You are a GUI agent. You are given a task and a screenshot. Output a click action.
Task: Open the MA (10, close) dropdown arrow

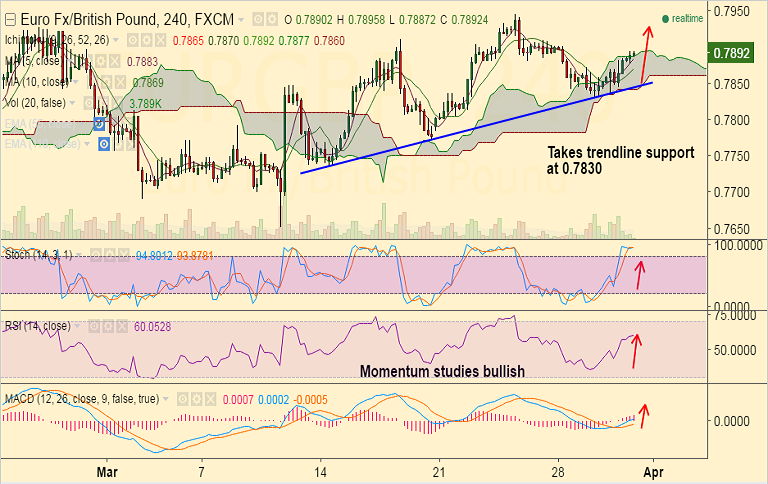(x=75, y=81)
